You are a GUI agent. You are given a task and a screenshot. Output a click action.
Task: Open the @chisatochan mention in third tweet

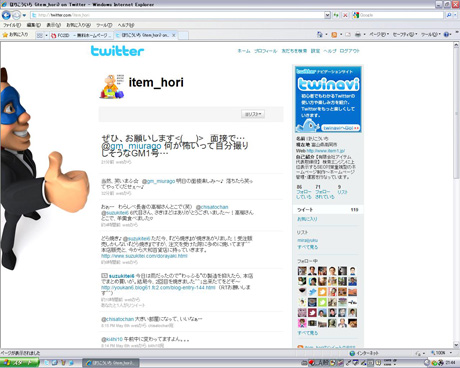212,207
